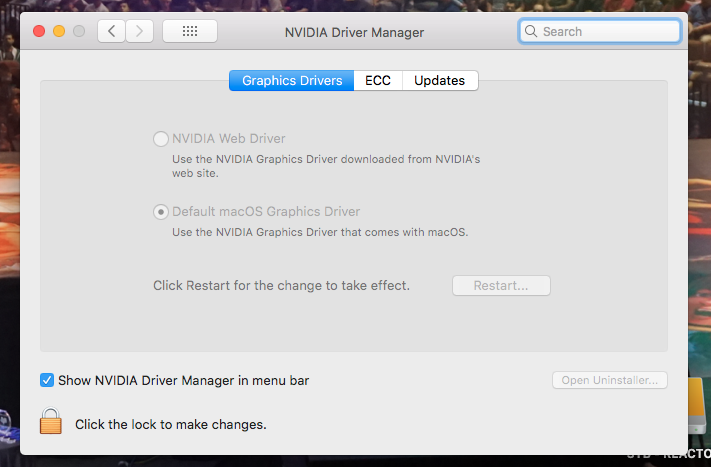Open the Show All preferences grid
The image size is (711, 467).
pyautogui.click(x=190, y=31)
